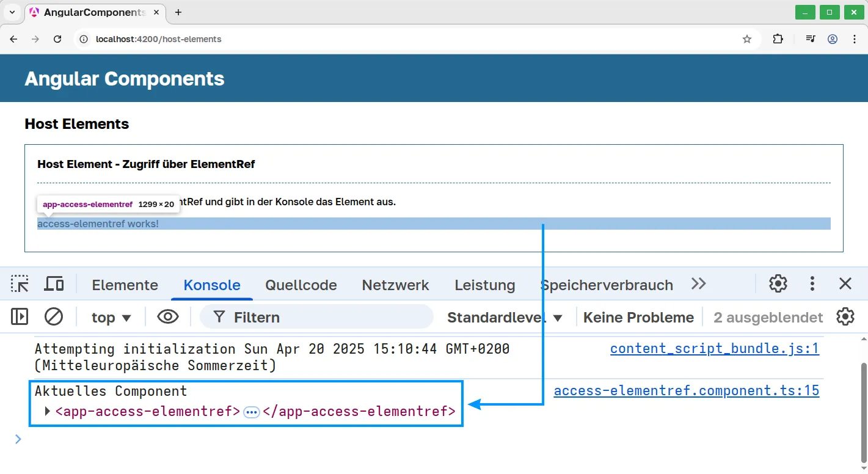Open DevTools settings gear in tab bar
868x474 pixels.
pos(778,283)
